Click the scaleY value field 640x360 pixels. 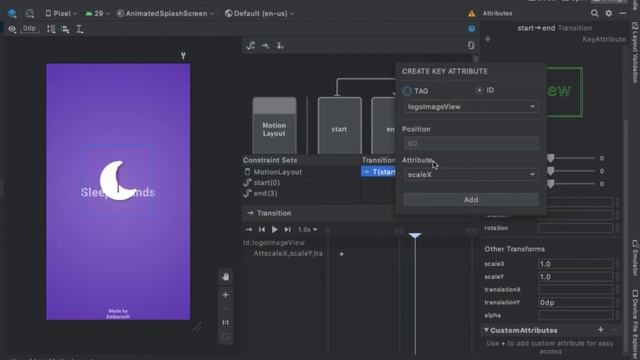[x=576, y=277]
